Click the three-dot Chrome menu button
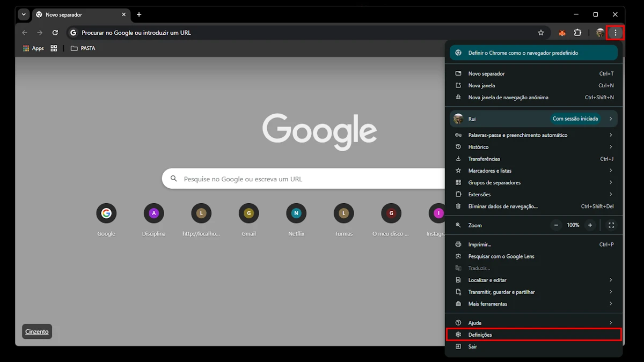The height and width of the screenshot is (362, 644). [x=615, y=33]
